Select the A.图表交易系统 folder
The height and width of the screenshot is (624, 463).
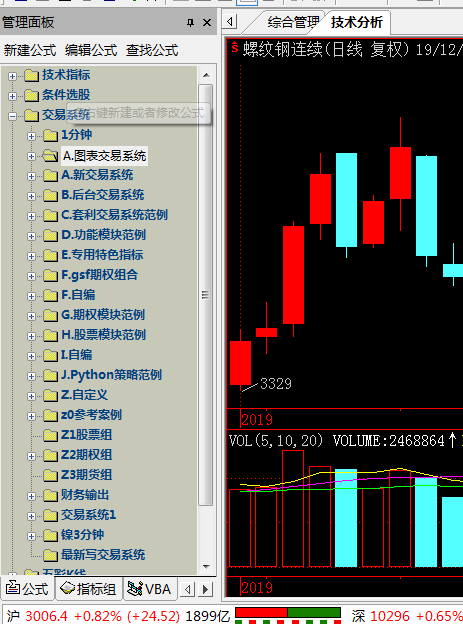104,156
